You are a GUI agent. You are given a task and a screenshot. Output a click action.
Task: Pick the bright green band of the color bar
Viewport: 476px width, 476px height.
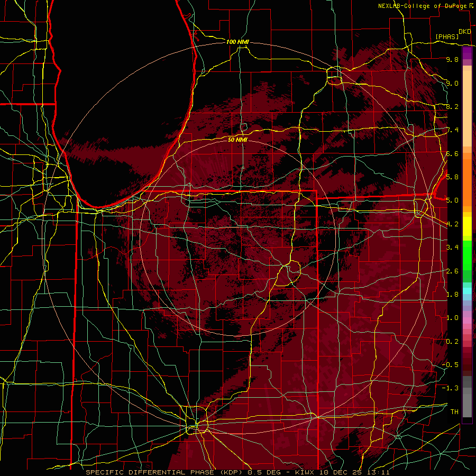tap(467, 255)
